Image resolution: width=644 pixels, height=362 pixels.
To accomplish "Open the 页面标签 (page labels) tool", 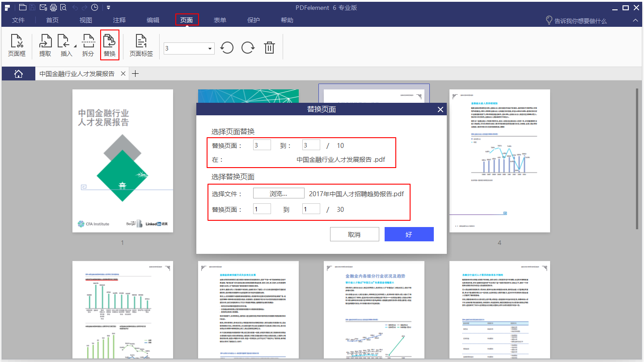I will (x=141, y=46).
